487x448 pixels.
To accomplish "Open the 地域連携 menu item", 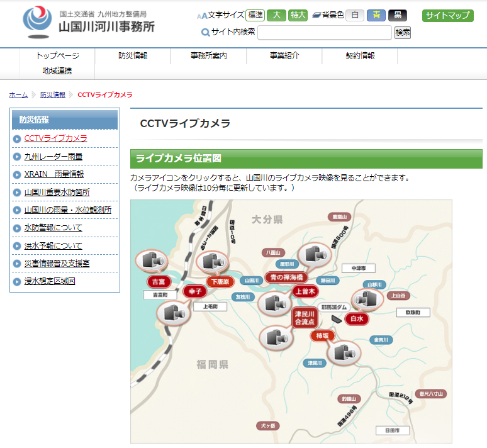I will point(57,71).
